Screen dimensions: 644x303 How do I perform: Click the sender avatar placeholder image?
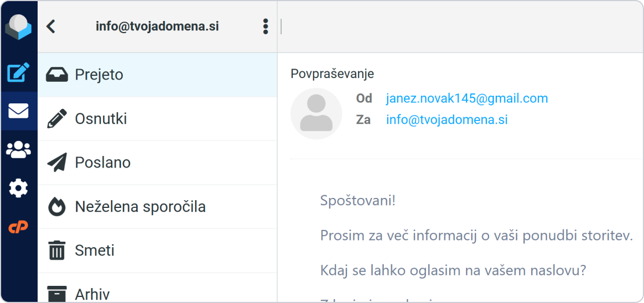click(x=316, y=114)
